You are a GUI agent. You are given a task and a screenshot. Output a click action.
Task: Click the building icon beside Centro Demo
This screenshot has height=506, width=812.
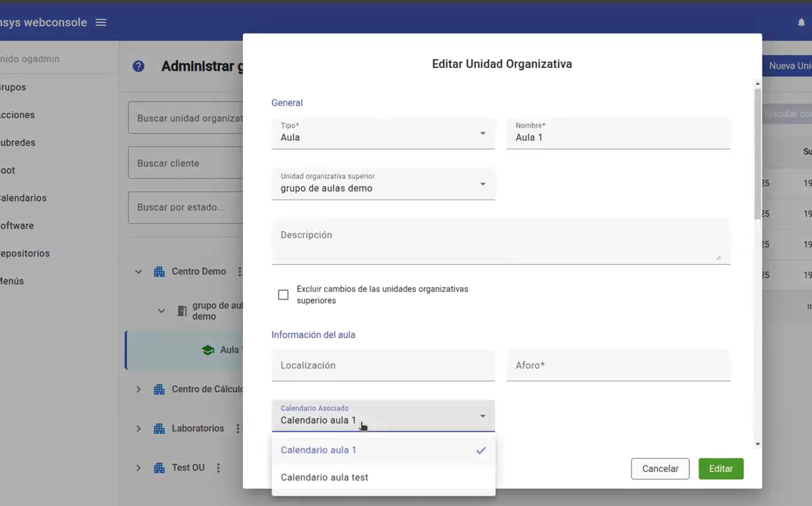click(159, 271)
